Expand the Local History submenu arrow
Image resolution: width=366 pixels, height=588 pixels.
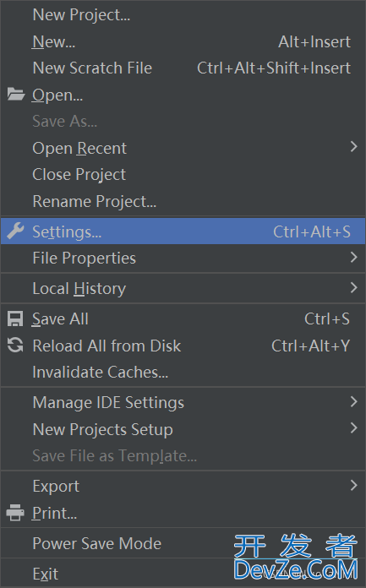pos(353,287)
